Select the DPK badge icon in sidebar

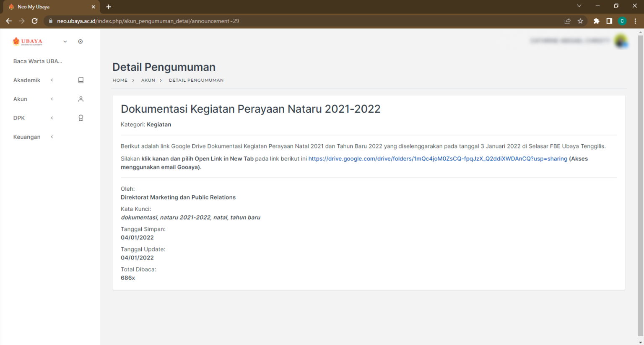coord(80,118)
